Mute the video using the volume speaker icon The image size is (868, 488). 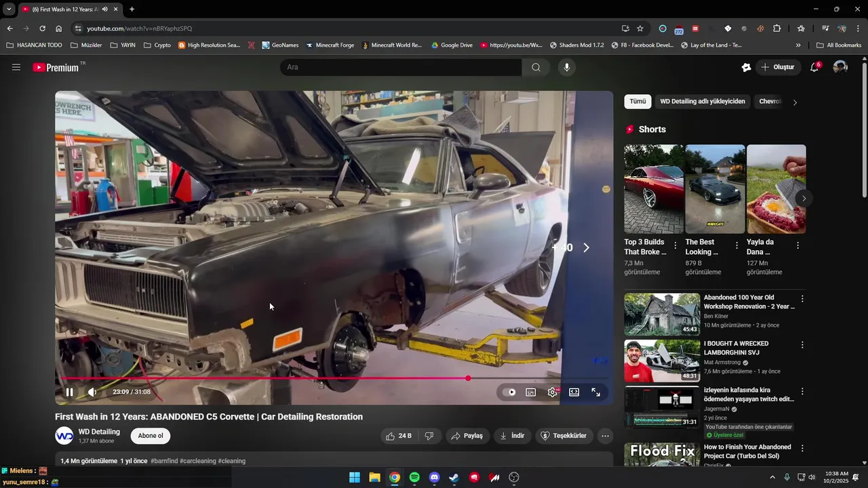92,392
